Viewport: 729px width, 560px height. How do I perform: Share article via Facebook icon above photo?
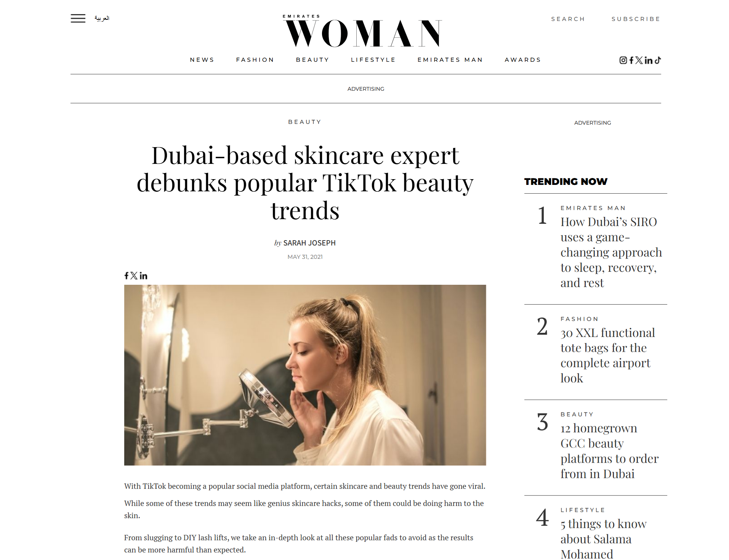coord(127,276)
